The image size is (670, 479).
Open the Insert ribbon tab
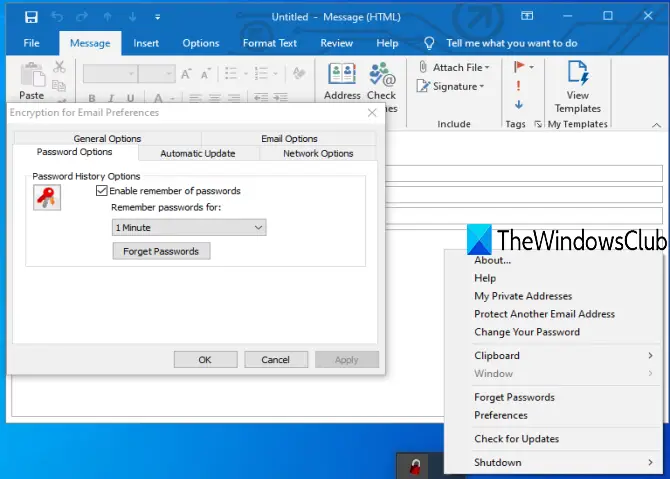click(146, 43)
